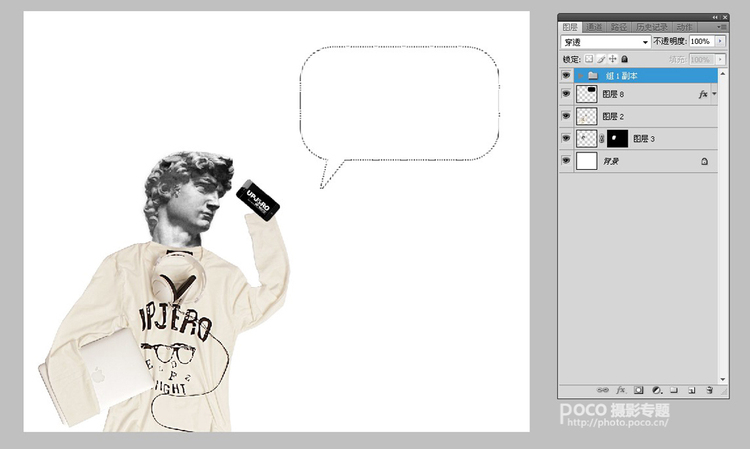Expand the 组 1 副本 group triangle
Viewport: 750px width, 449px height.
coord(579,76)
